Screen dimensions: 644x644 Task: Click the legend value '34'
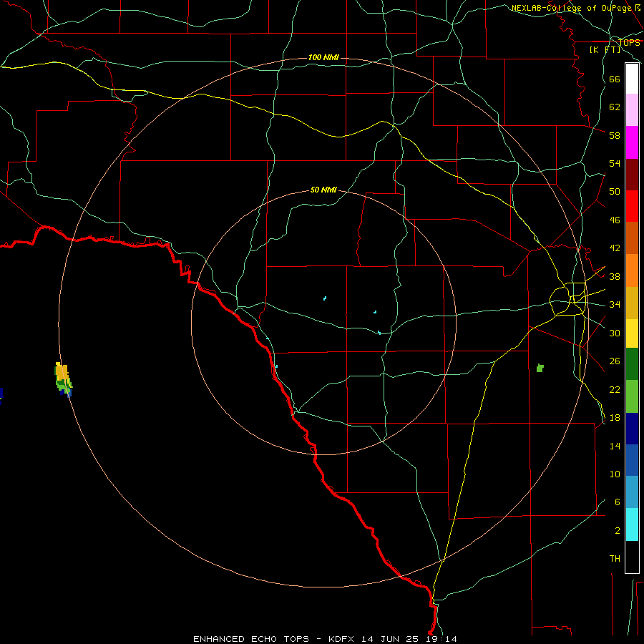(x=615, y=305)
